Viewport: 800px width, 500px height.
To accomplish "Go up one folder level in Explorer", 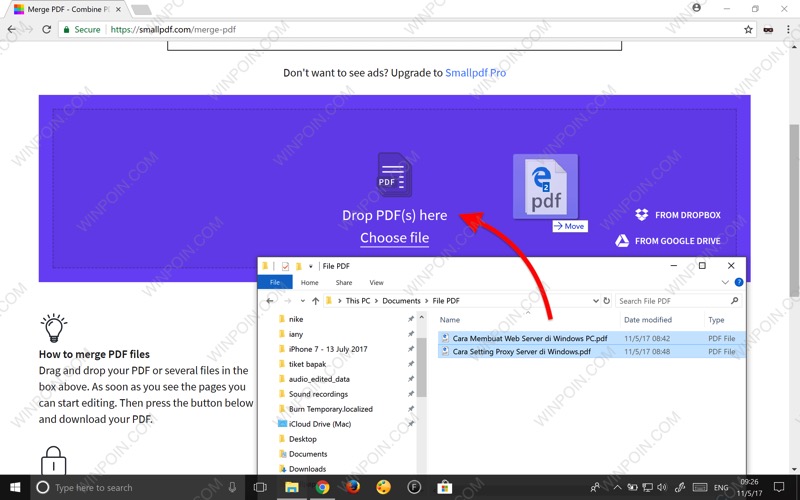I will (315, 301).
